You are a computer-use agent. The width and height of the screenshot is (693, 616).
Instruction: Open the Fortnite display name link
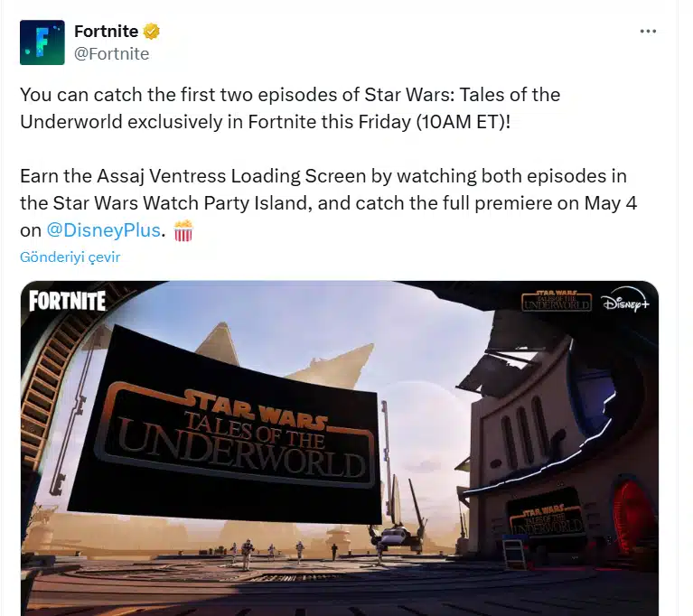(x=106, y=32)
